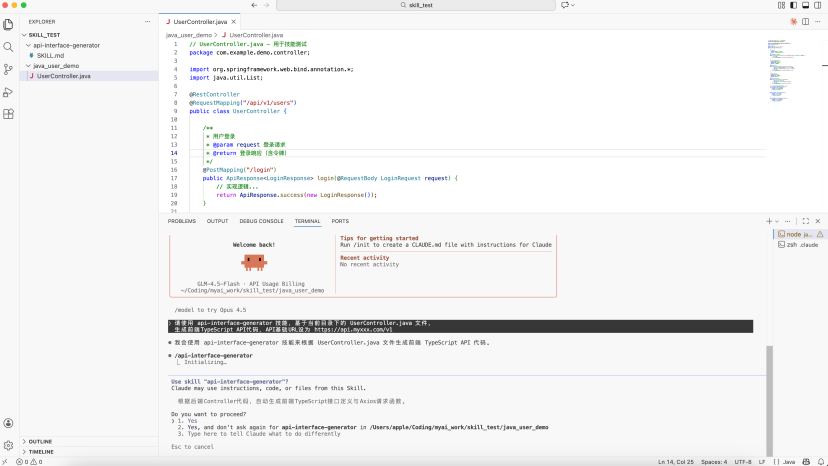Maximize the terminal panel size

click(x=807, y=220)
